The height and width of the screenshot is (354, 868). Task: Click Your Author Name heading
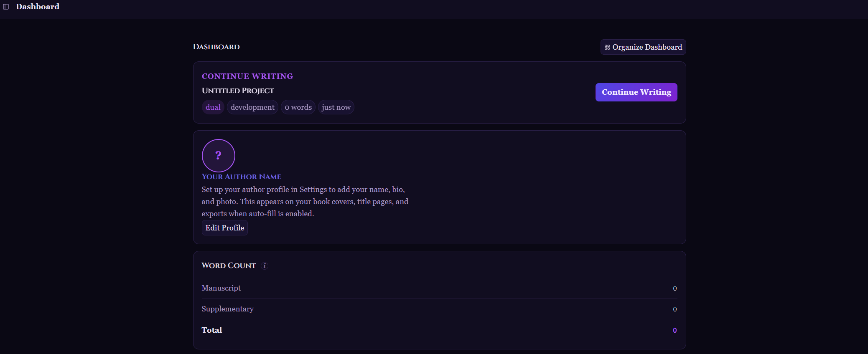(x=241, y=177)
